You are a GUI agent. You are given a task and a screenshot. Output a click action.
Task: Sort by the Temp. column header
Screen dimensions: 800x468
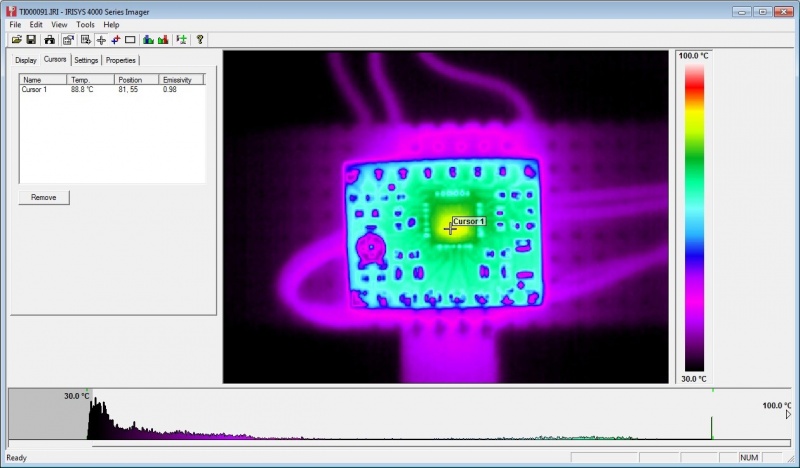coord(90,80)
